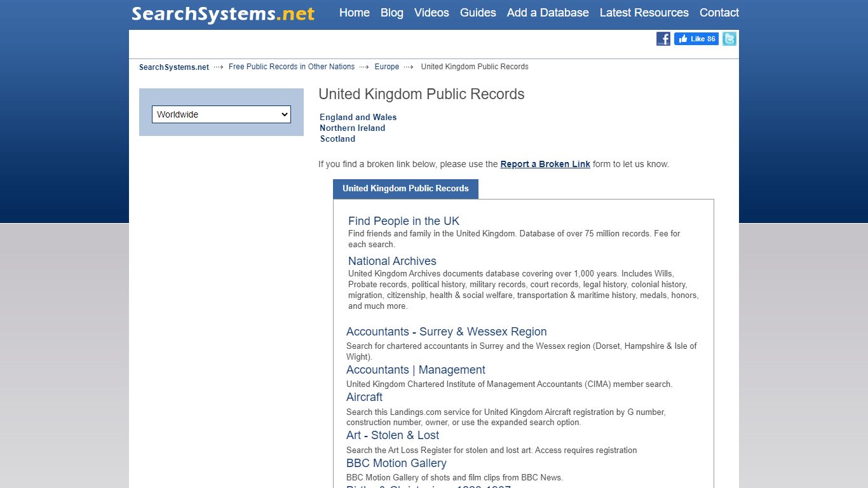Open the Blog menu item
Screen dimensions: 868x488
pyautogui.click(x=392, y=13)
